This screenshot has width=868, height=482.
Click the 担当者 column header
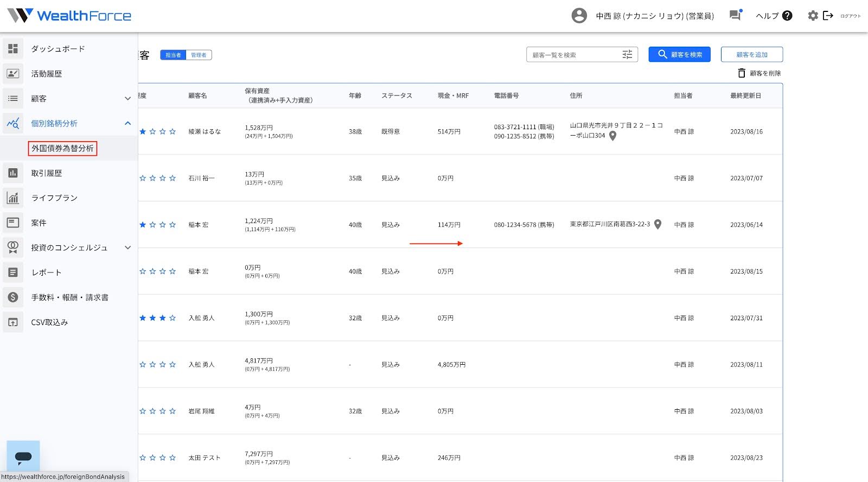(x=683, y=96)
